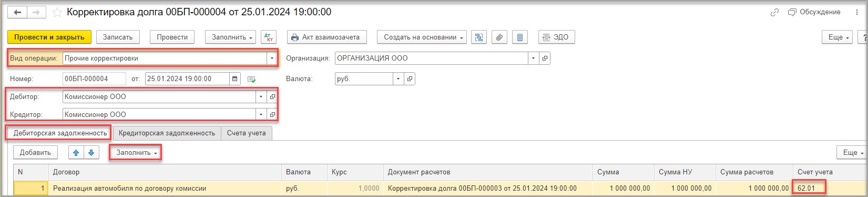
Task: Click Сумма расчетов column header
Action: tap(754, 172)
